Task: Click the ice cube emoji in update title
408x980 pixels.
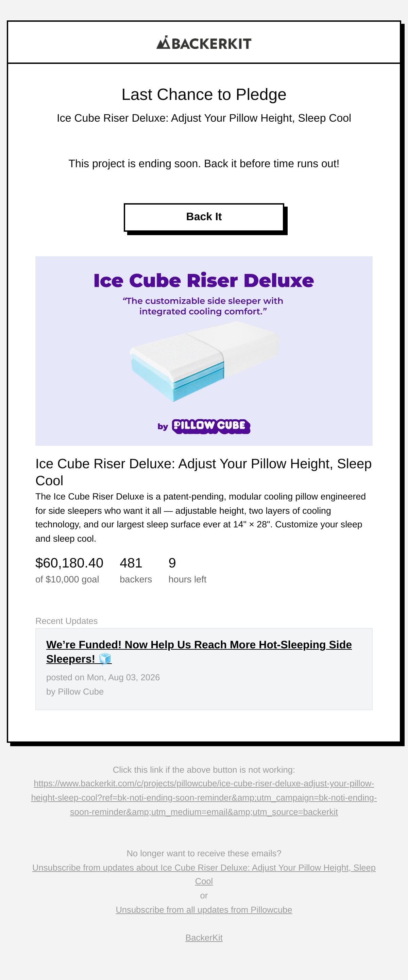Action: coord(105,659)
